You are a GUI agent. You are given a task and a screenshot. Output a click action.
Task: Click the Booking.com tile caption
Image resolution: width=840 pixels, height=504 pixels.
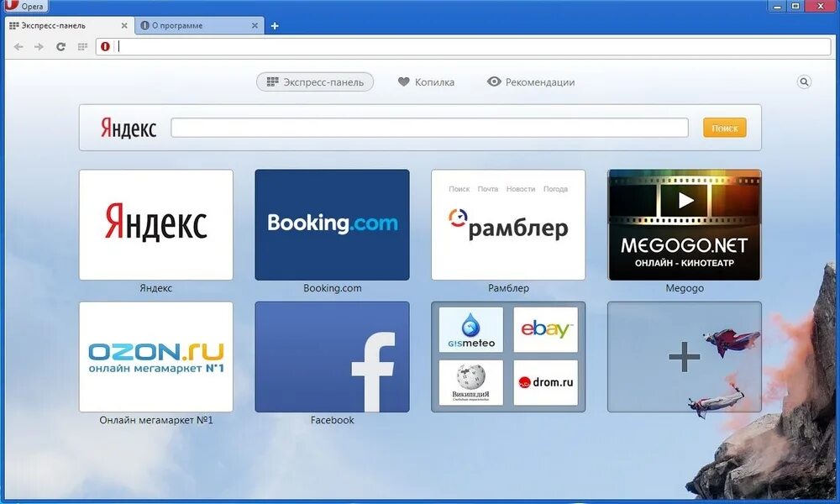click(x=332, y=288)
